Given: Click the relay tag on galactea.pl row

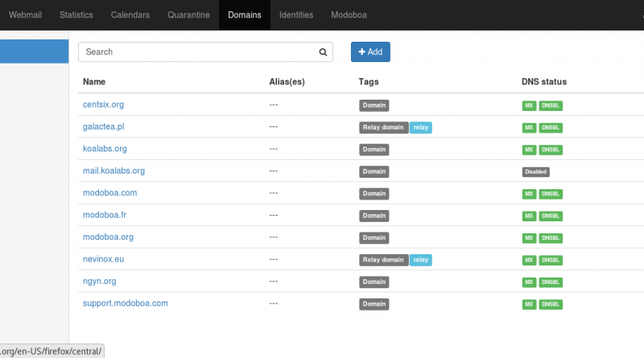Looking at the screenshot, I should tap(420, 128).
